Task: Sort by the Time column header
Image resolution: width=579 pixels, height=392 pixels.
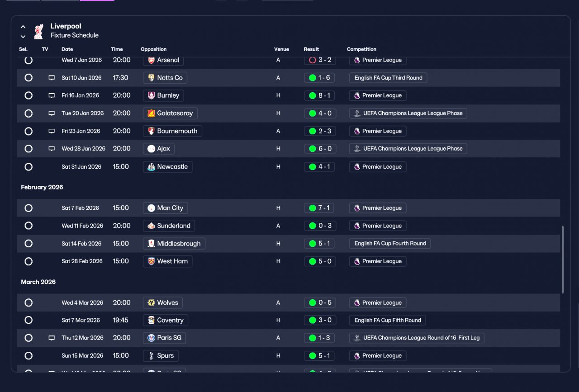Action: click(117, 49)
